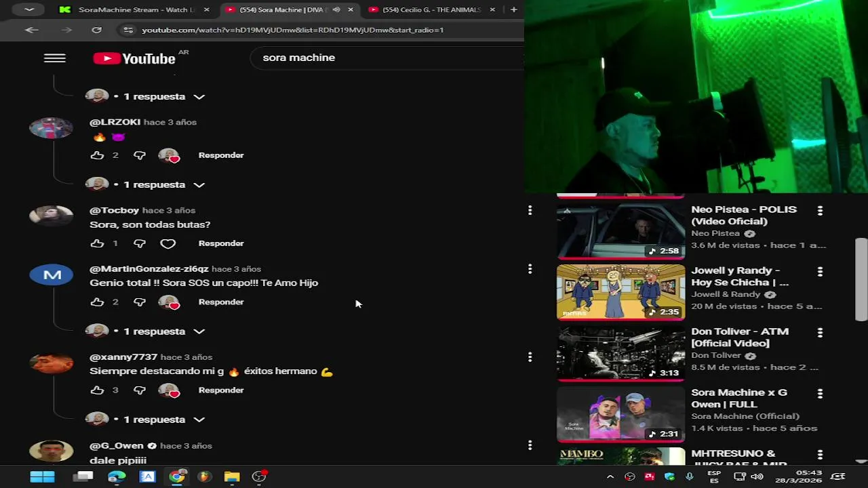Open Sora Machine x G Owen FULL title
The width and height of the screenshot is (868, 488).
pos(739,399)
